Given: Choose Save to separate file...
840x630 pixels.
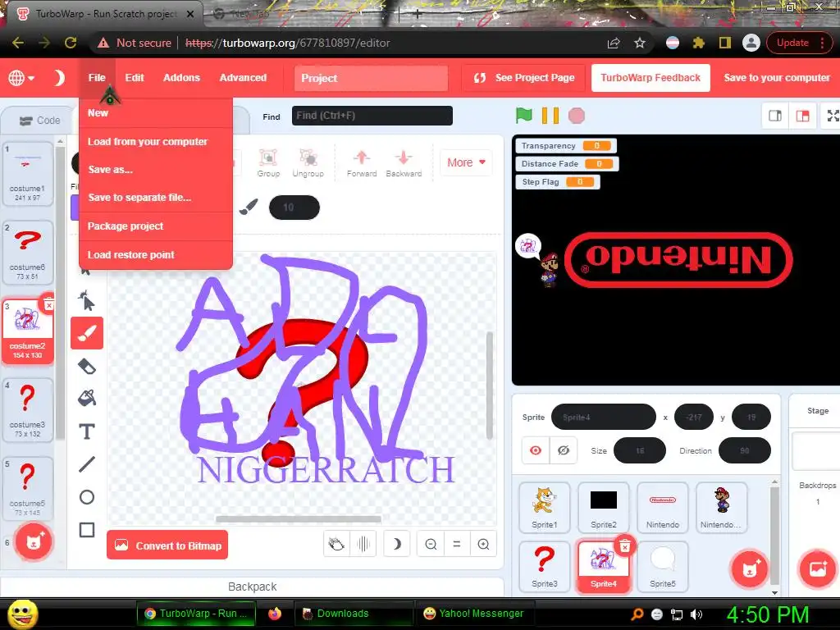Looking at the screenshot, I should [156, 197].
